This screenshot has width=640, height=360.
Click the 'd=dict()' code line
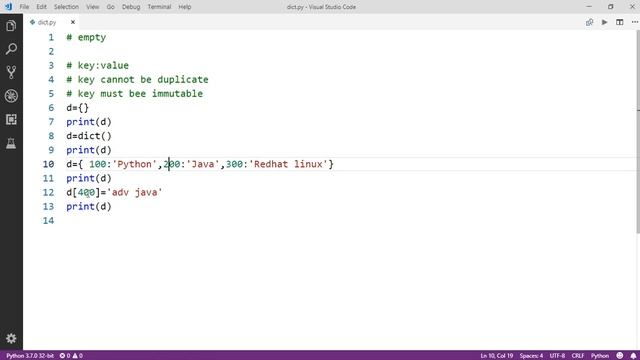89,136
